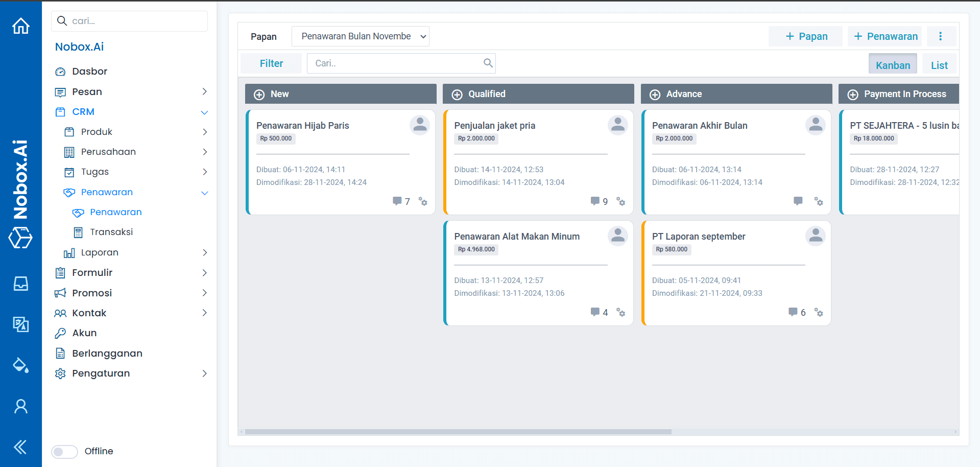Click the translate icon in left rail
The image size is (980, 467).
(x=21, y=324)
